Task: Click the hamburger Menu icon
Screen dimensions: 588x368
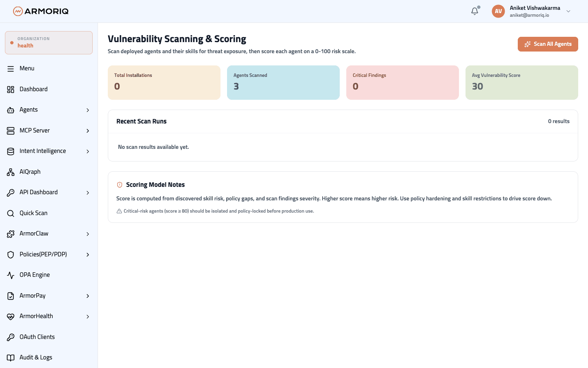Action: 11,69
